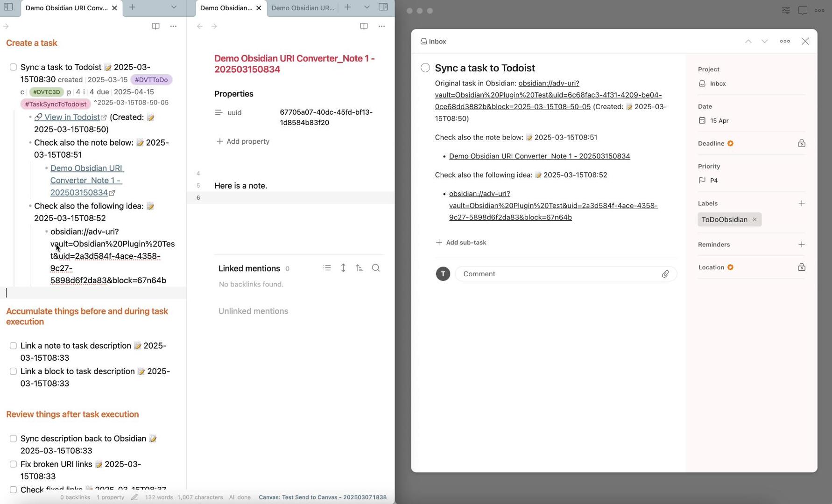Image resolution: width=832 pixels, height=504 pixels.
Task: Click the uuid property icon
Action: [x=219, y=112]
